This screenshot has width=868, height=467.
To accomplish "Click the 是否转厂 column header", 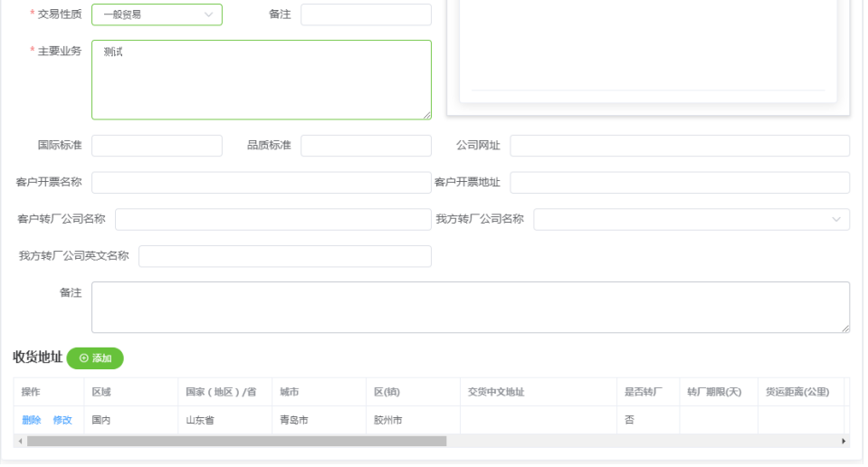I will coord(648,392).
